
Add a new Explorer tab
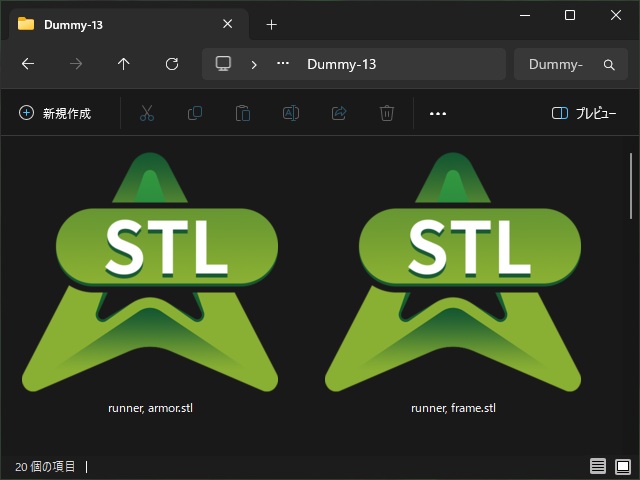[x=271, y=25]
